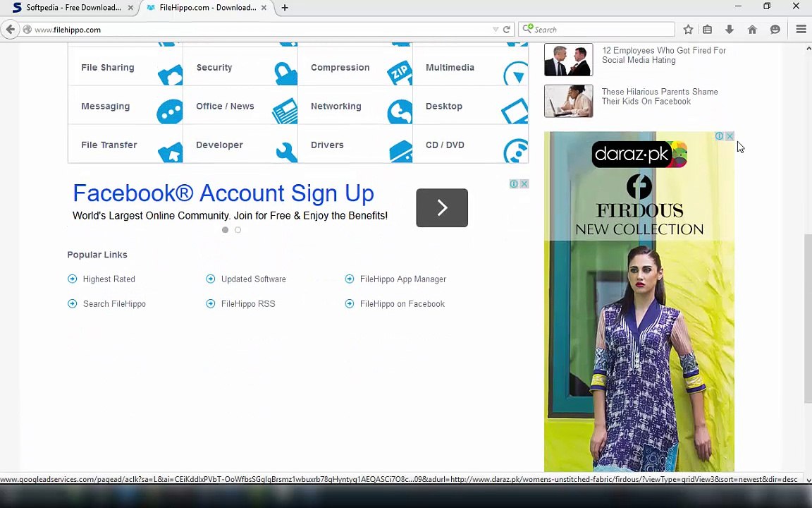
Task: Click the parents shame article thumbnail
Action: point(569,101)
